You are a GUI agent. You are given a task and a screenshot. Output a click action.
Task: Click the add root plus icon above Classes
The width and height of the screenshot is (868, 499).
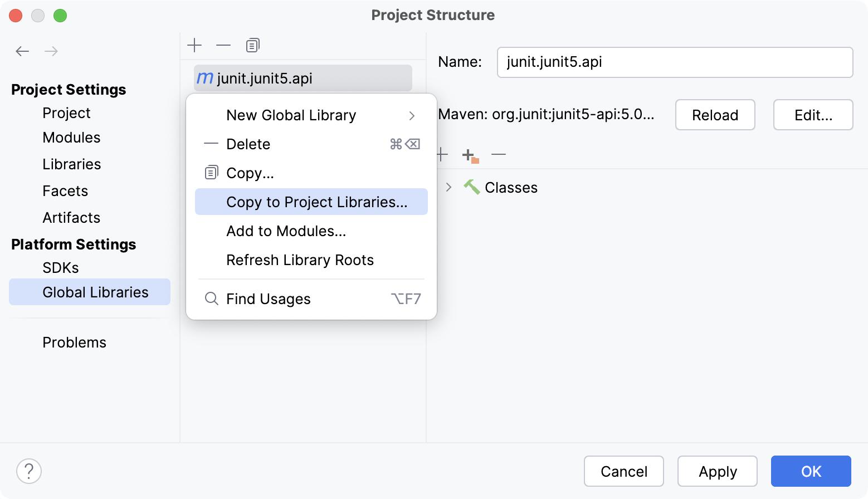tap(442, 154)
